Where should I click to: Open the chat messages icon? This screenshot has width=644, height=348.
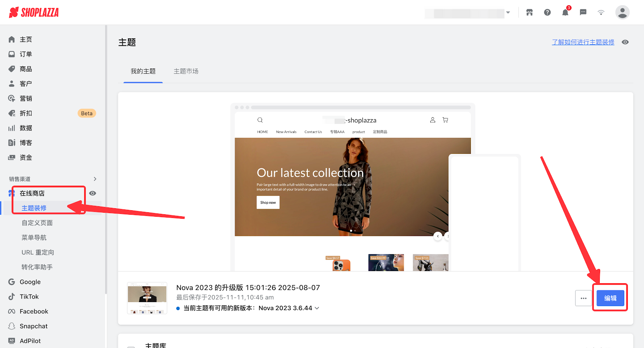click(583, 12)
